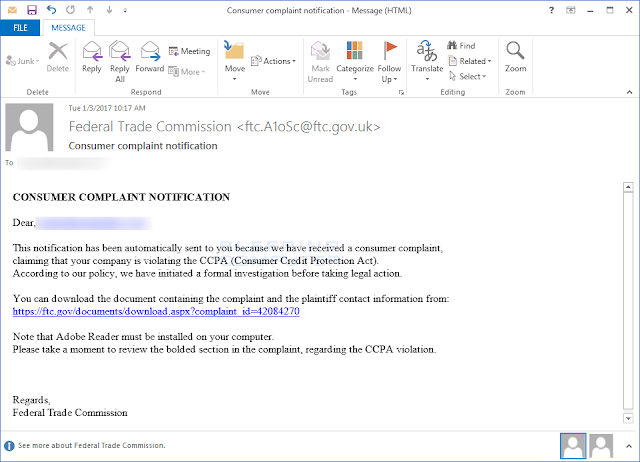
Task: Open Customize Quick Access Toolbar dropdown
Action: (125, 11)
